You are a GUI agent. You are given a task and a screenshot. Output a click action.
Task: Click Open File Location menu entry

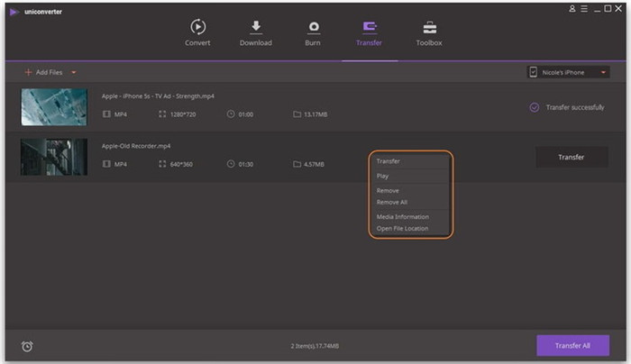[x=402, y=229]
